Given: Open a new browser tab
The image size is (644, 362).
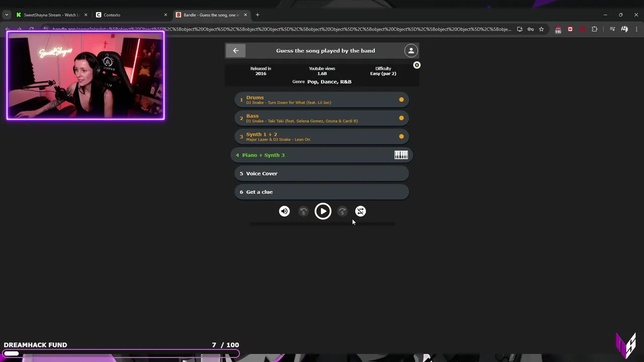Looking at the screenshot, I should pyautogui.click(x=258, y=15).
